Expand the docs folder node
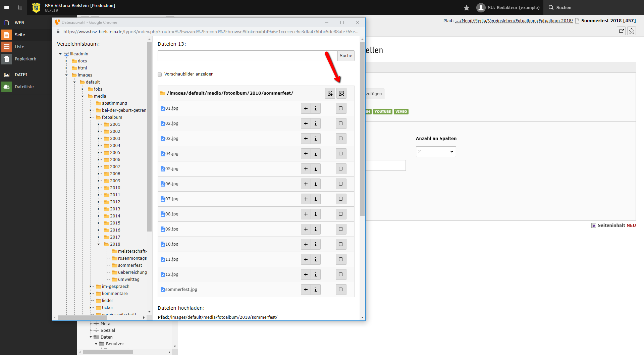This screenshot has width=644, height=355. pos(66,61)
